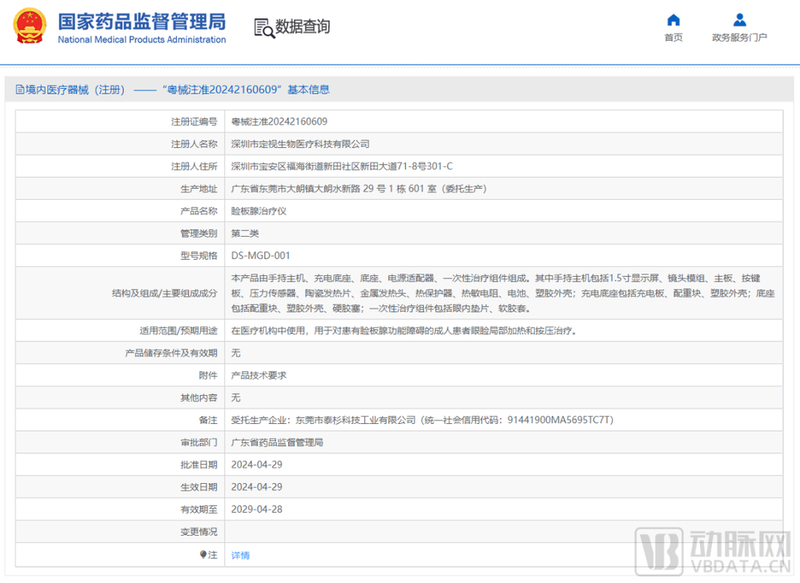Open the 政务服务门户 user portal icon
This screenshot has height=583, width=800.
[739, 20]
